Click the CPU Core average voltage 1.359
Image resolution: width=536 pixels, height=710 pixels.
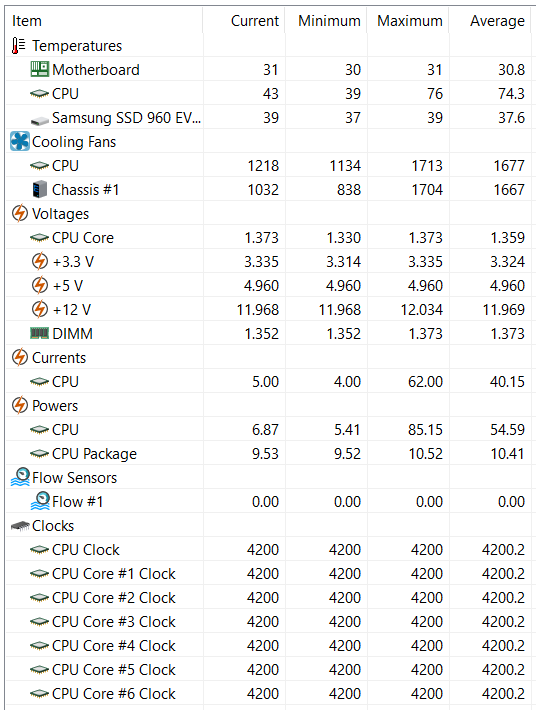coord(507,238)
